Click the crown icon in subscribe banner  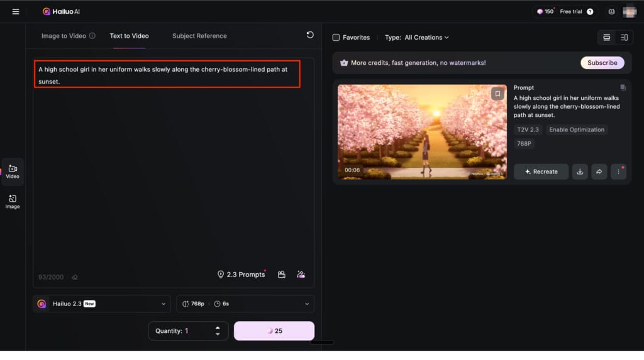click(344, 63)
